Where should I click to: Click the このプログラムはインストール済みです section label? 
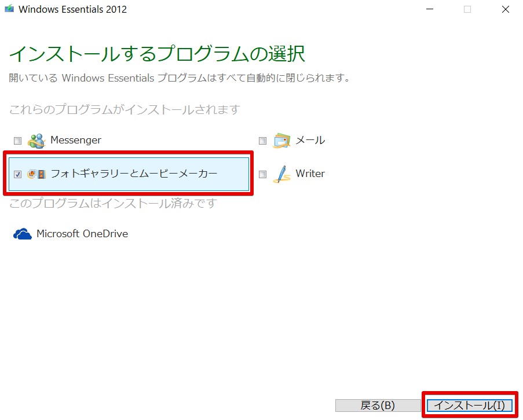(x=113, y=203)
